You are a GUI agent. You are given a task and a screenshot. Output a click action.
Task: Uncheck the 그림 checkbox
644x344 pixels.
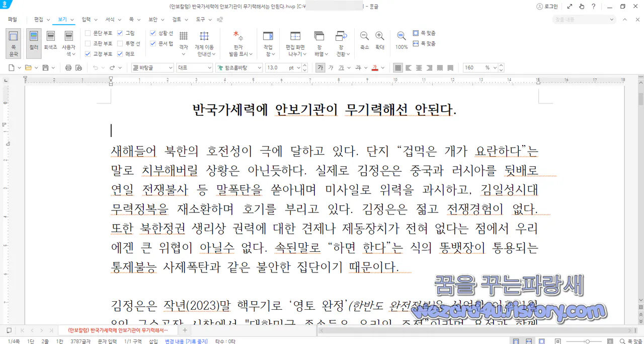[x=120, y=33]
